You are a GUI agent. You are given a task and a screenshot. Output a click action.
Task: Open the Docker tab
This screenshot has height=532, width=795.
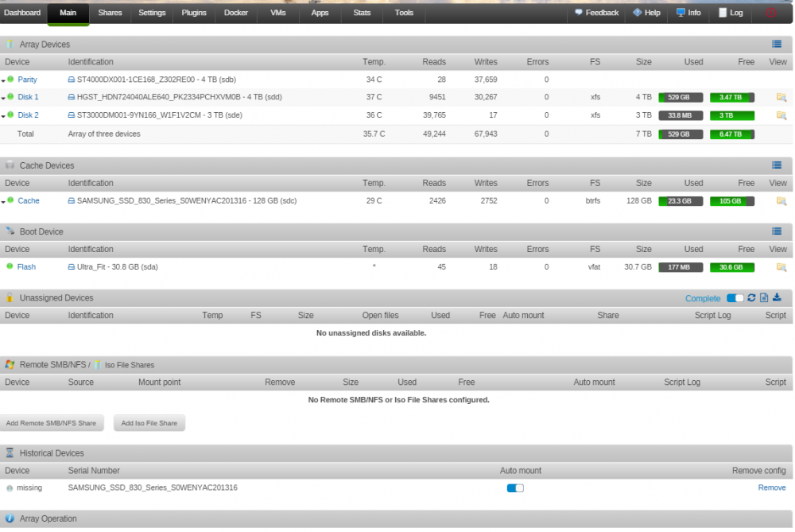(x=236, y=13)
